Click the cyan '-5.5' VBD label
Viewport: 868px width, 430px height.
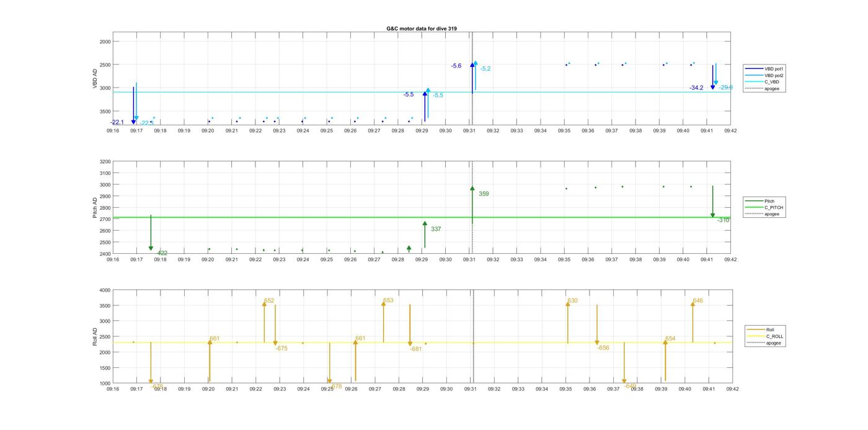click(438, 95)
